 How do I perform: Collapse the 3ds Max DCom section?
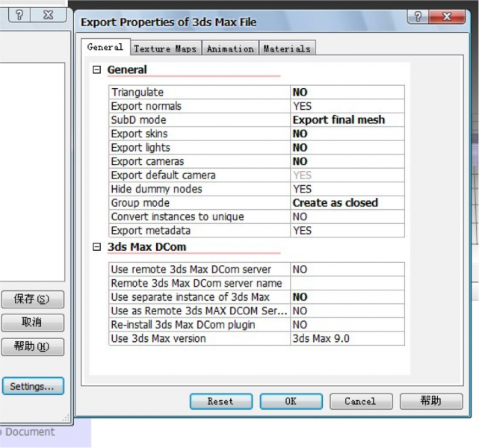point(96,246)
